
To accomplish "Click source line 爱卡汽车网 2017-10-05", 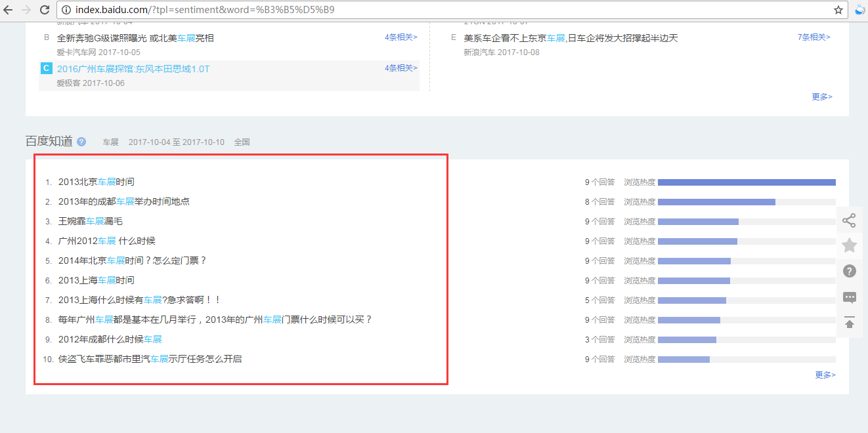I will (98, 52).
